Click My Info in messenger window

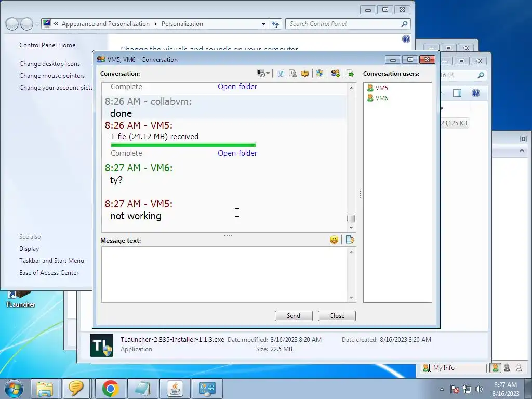click(444, 368)
